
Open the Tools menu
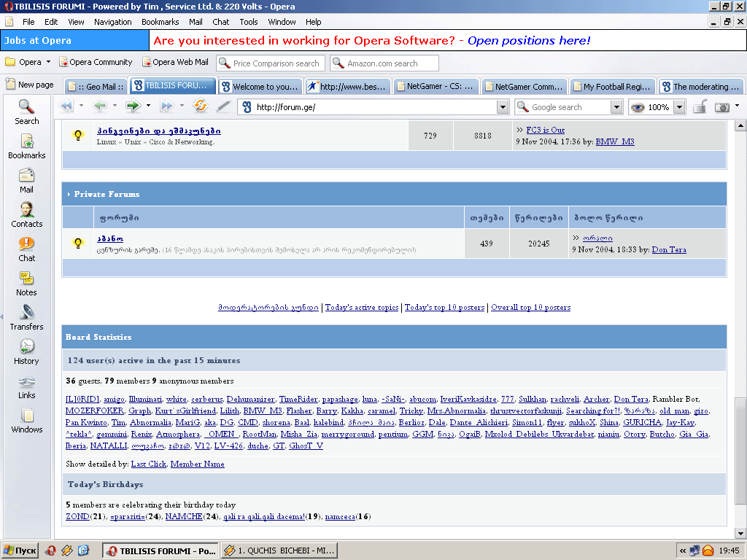(248, 22)
